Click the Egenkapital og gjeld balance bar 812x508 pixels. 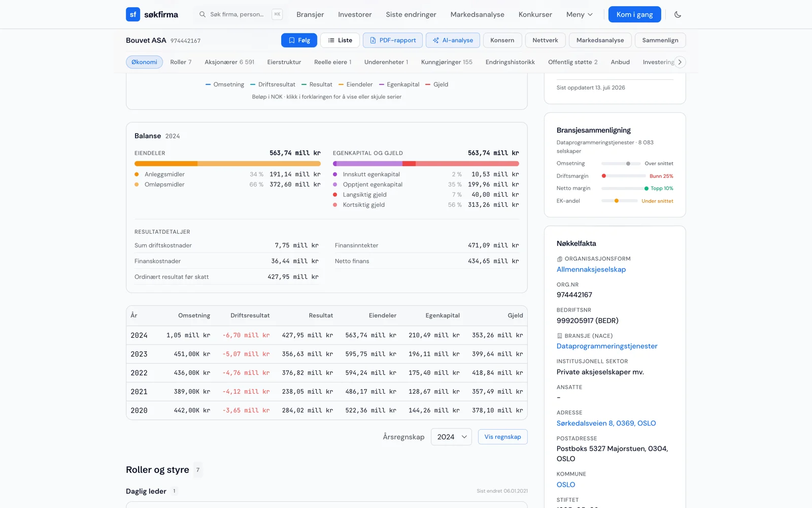tap(426, 164)
